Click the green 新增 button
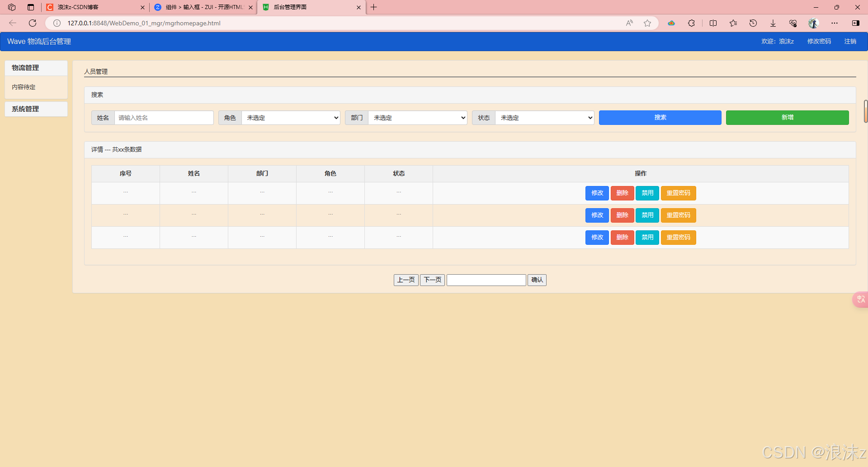This screenshot has width=868, height=467. coord(787,118)
